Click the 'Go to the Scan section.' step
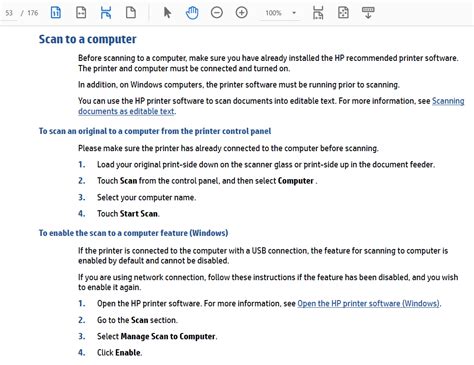The width and height of the screenshot is (474, 365). 137,320
